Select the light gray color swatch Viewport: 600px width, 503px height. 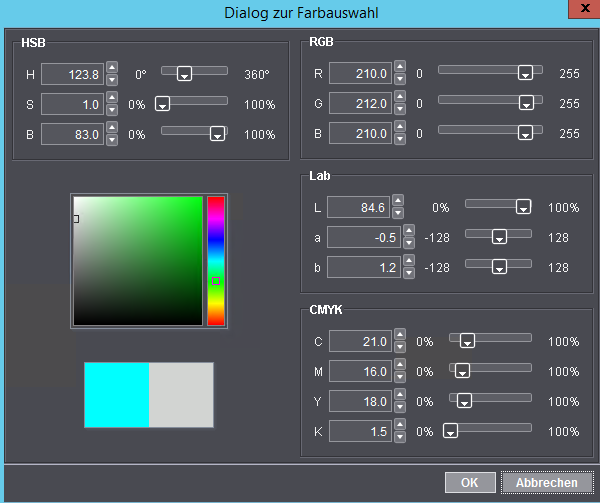click(x=181, y=394)
